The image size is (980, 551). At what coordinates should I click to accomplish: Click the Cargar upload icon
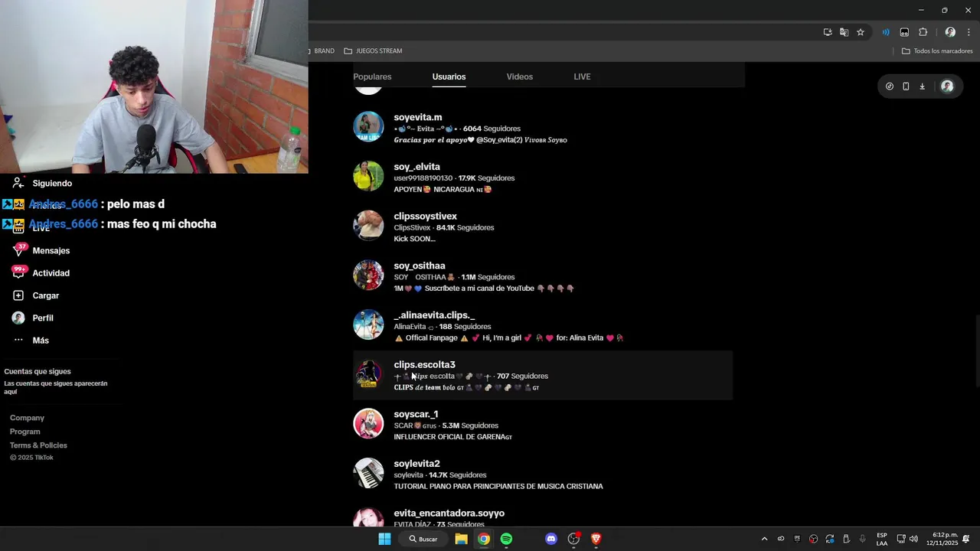[18, 295]
